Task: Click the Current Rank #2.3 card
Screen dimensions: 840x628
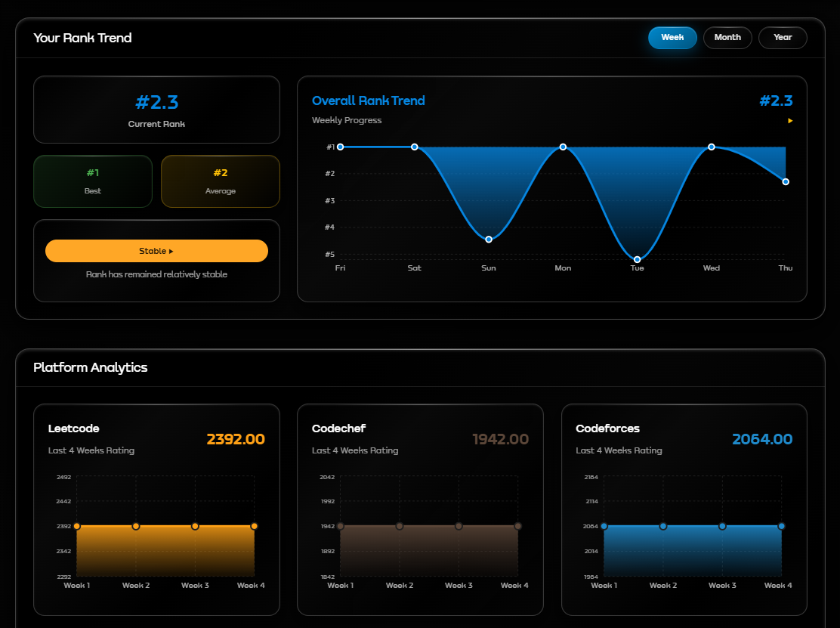Action: [x=156, y=109]
